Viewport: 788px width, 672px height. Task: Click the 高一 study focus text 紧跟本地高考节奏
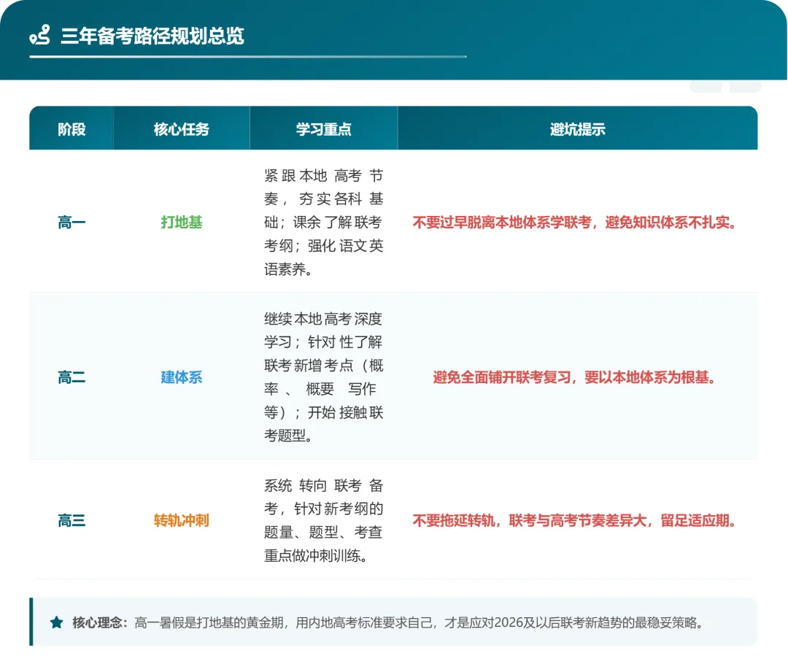click(x=324, y=187)
